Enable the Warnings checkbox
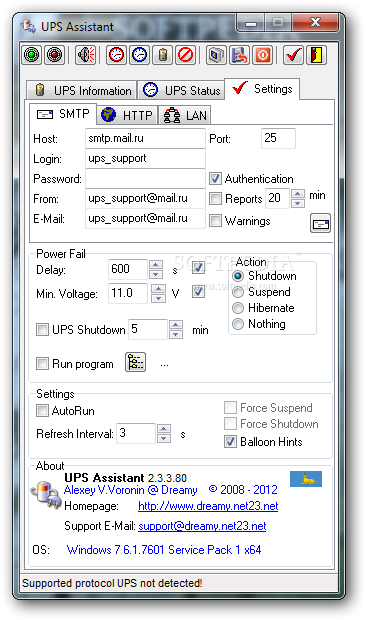Image resolution: width=366 pixels, height=620 pixels. [215, 220]
